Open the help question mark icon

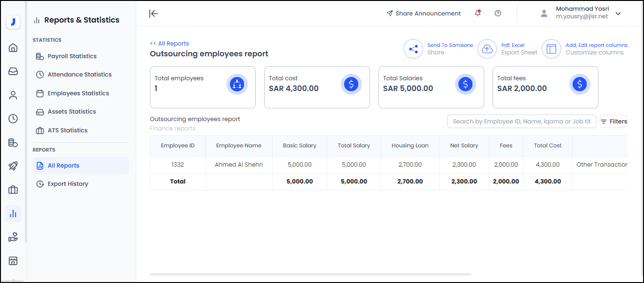pyautogui.click(x=498, y=13)
